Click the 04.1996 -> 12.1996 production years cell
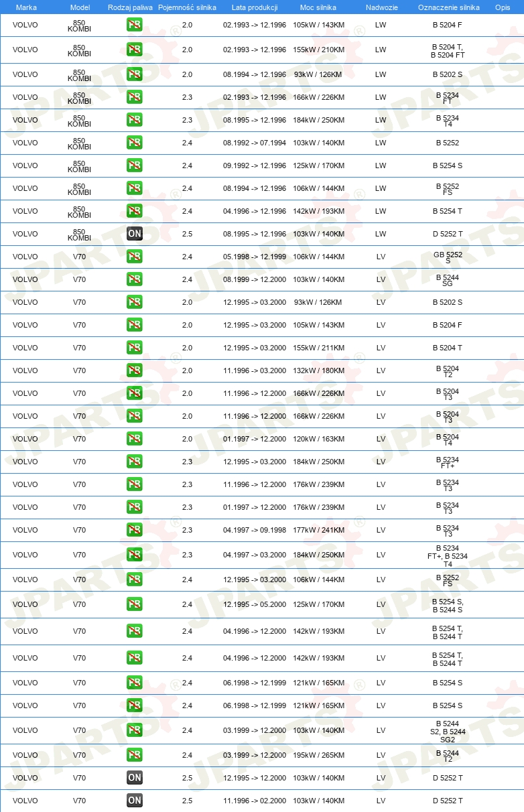The width and height of the screenshot is (524, 812). coord(255,211)
